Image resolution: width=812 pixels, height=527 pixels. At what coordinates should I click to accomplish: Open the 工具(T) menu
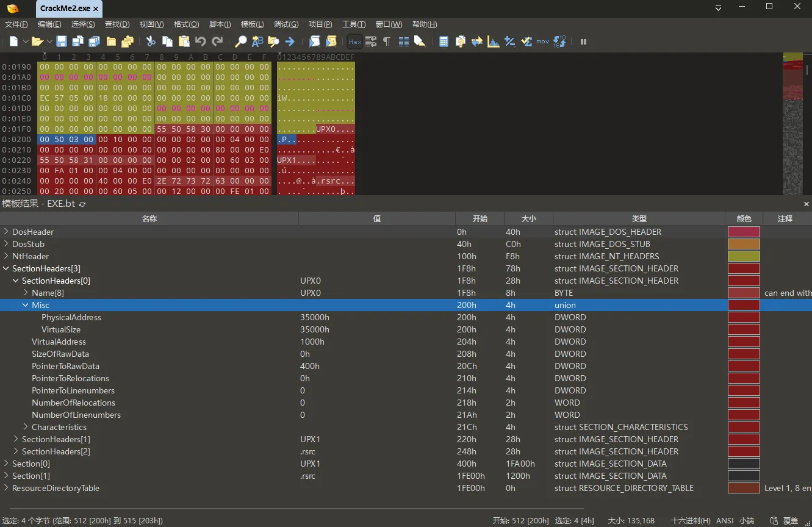pyautogui.click(x=354, y=24)
